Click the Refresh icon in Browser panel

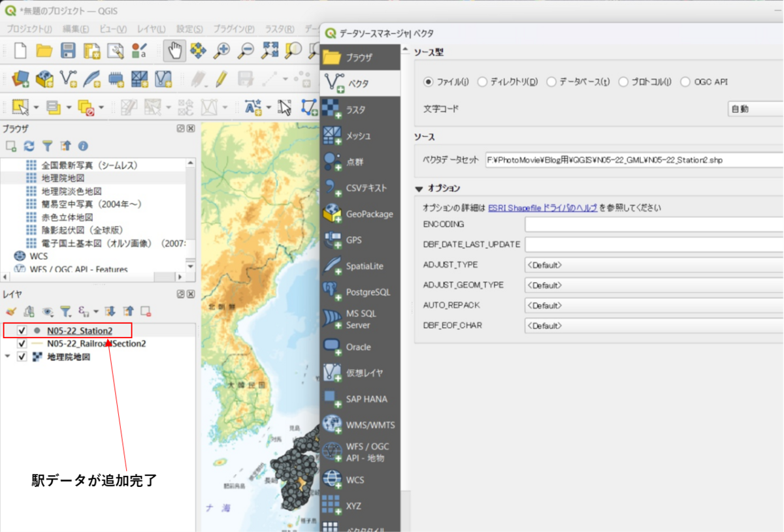(29, 146)
